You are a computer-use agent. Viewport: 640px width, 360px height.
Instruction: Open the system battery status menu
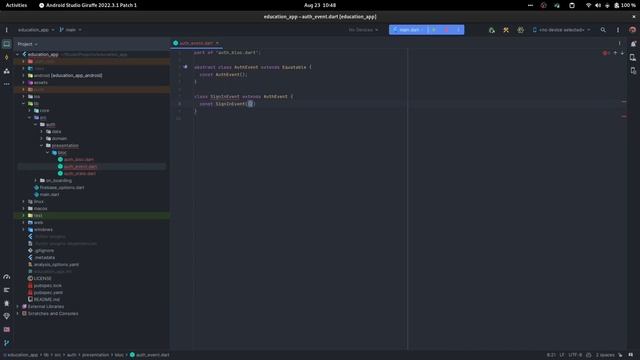pos(625,5)
